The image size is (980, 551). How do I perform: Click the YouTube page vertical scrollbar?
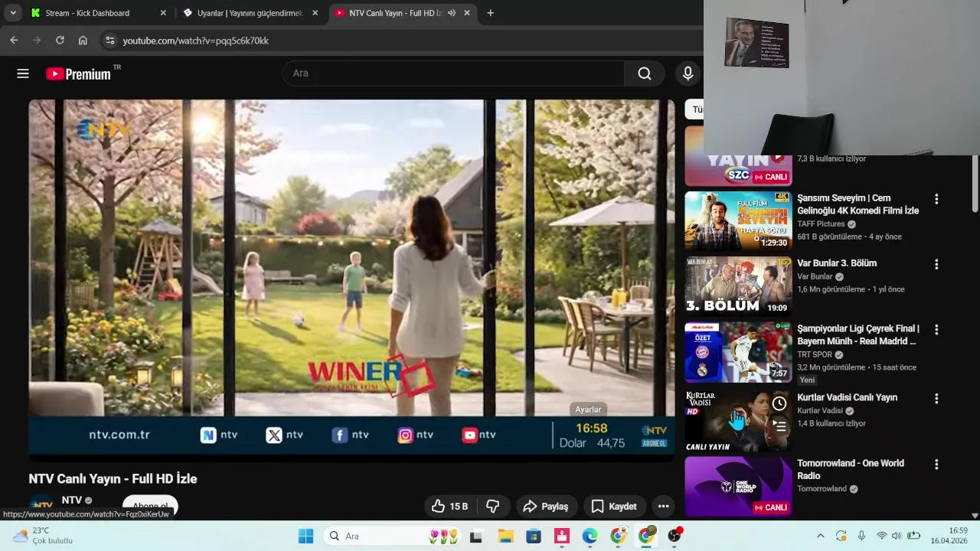[x=975, y=184]
